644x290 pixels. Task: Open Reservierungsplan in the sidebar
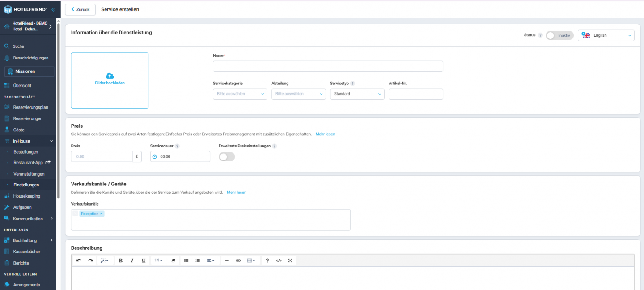click(30, 107)
